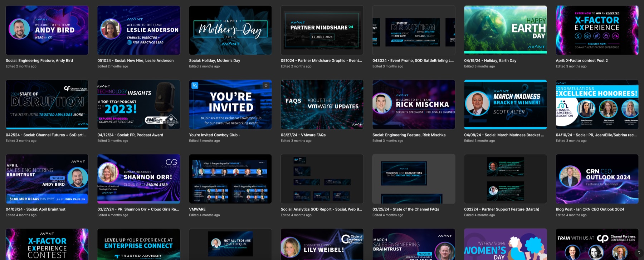
Task: Click title 'April: X-Factor contest Post 2'
Action: pos(582,61)
